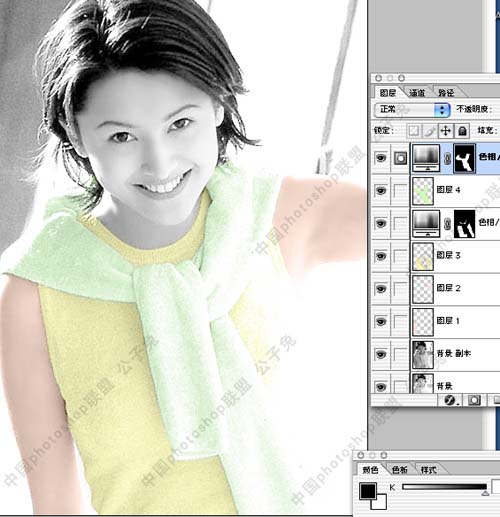The width and height of the screenshot is (500, 517).
Task: Click the black foreground color swatch
Action: [368, 491]
